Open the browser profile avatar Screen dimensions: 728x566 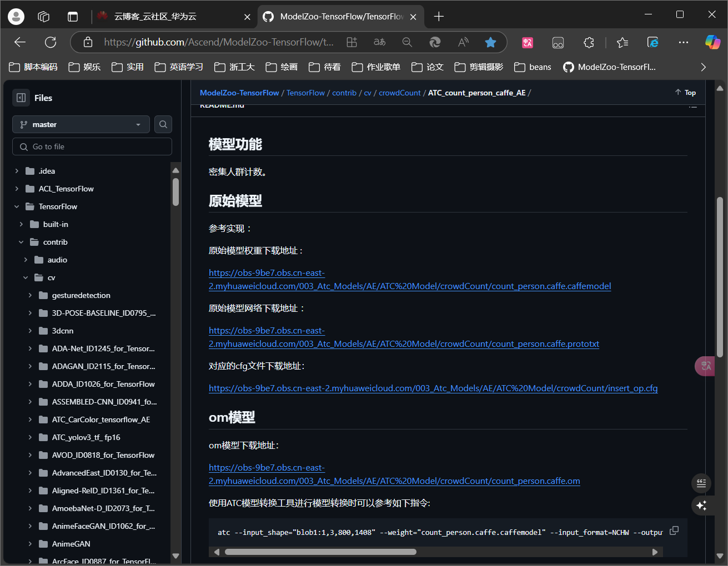[16, 17]
